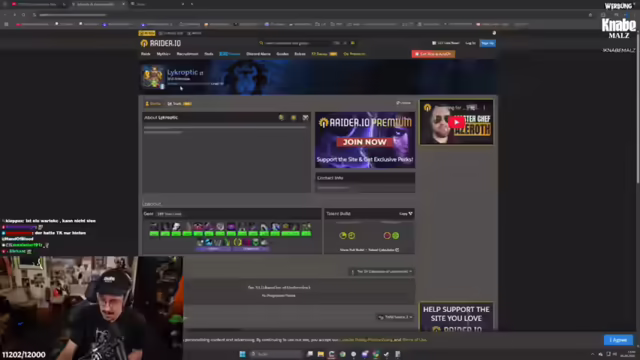Click the Update button above the video

tap(403, 103)
